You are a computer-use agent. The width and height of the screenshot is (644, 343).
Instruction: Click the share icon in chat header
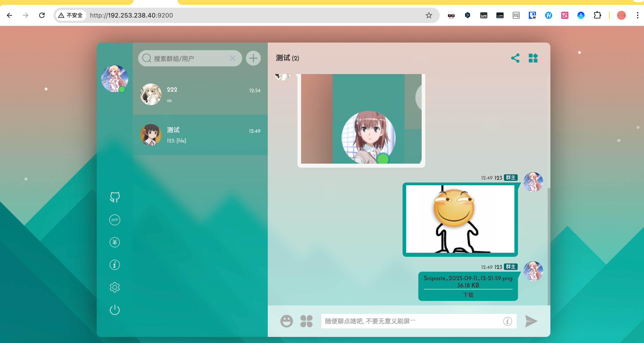[x=515, y=58]
